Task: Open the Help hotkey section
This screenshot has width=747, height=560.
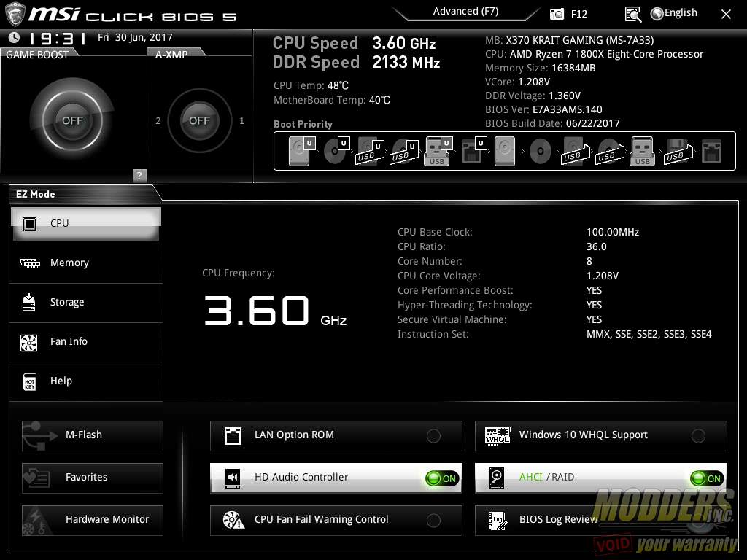Action: coord(86,381)
